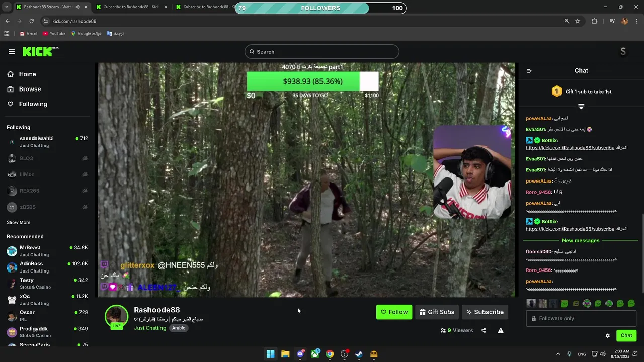Image resolution: width=644 pixels, height=362 pixels.
Task: Open offline channel BLO3
Action: 47,158
